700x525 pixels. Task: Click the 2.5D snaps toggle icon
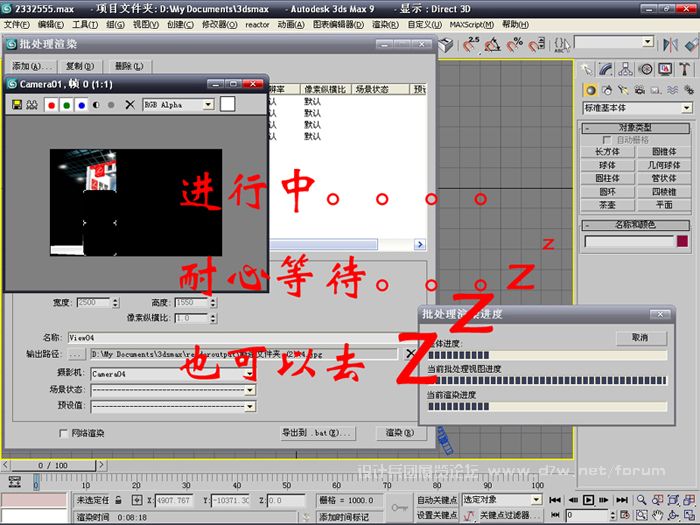pos(471,45)
